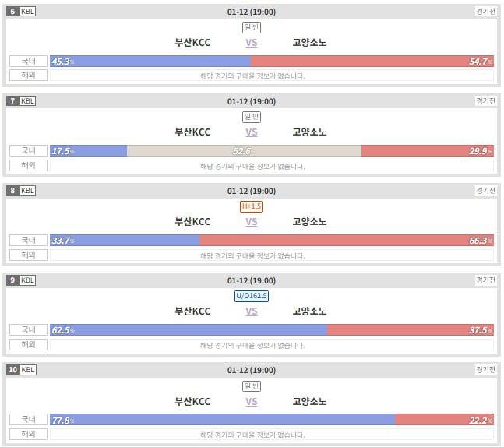The image size is (504, 447).
Task: Click the 52.6 draw bar segment
Action: [x=244, y=151]
